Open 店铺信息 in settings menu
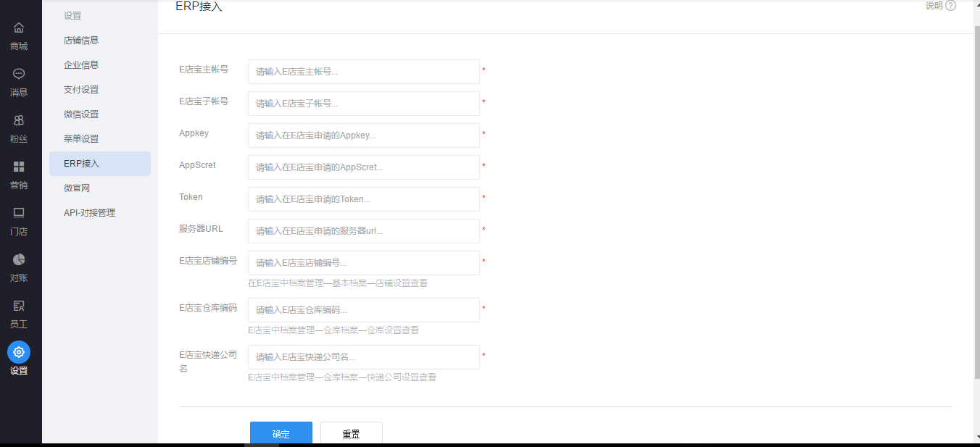 point(81,41)
